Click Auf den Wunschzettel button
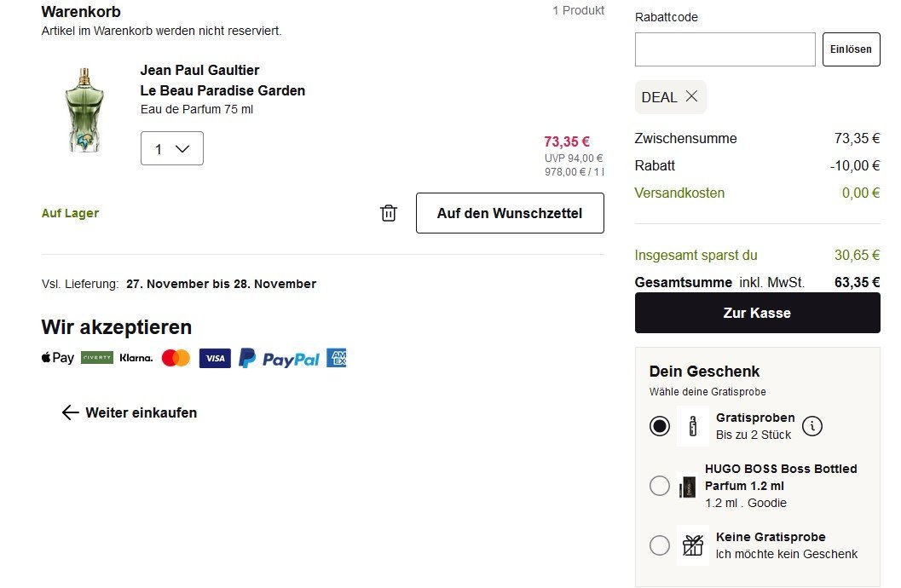 [x=510, y=213]
